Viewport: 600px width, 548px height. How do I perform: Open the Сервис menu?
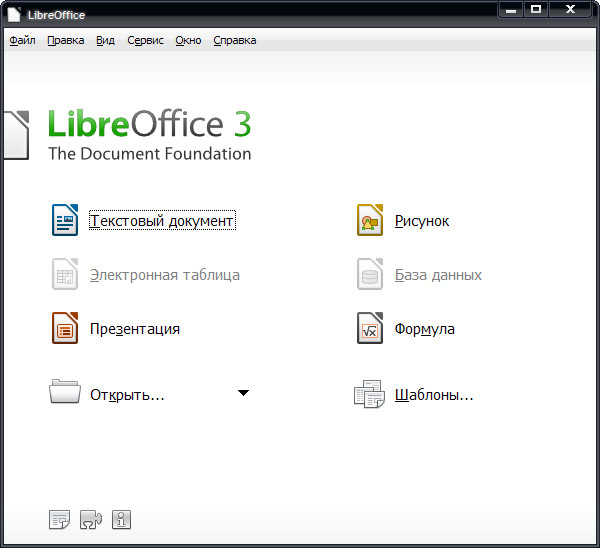[x=145, y=41]
